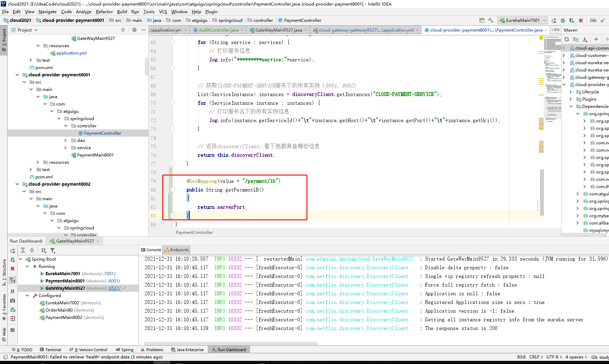609x364 pixels.
Task: Click Run Dashboard exit arrow icon
Action: (13, 319)
